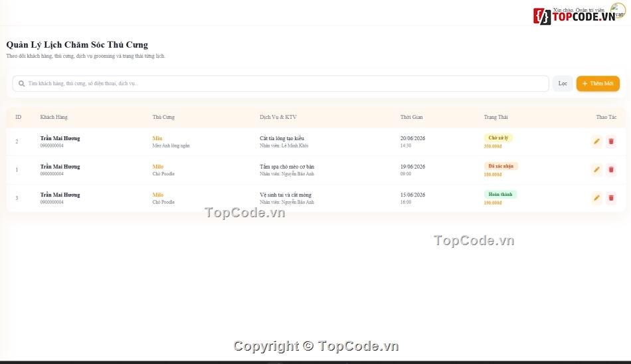The width and height of the screenshot is (631, 364).
Task: Click service Vệ sinh tai và cắt móng
Action: 286,195
